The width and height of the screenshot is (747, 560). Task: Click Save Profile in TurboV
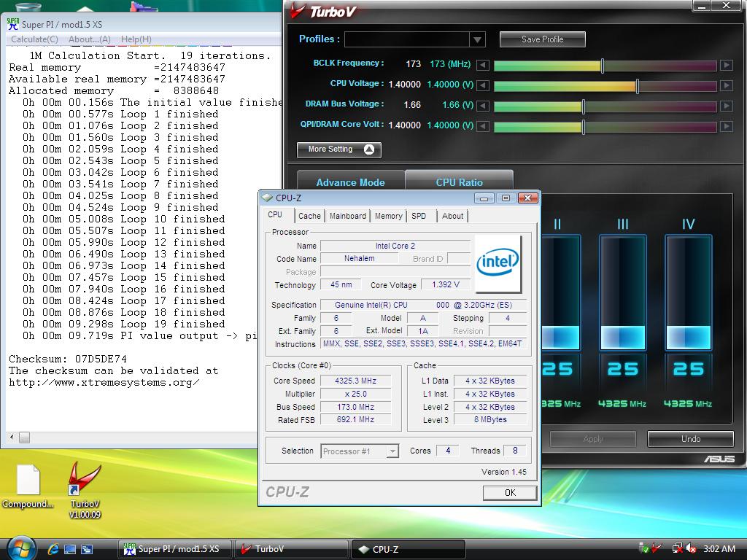542,39
